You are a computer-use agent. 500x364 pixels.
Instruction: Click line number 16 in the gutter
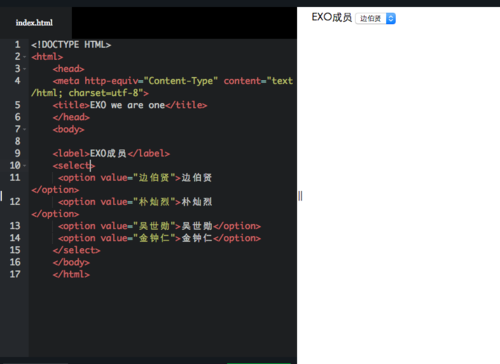15,262
